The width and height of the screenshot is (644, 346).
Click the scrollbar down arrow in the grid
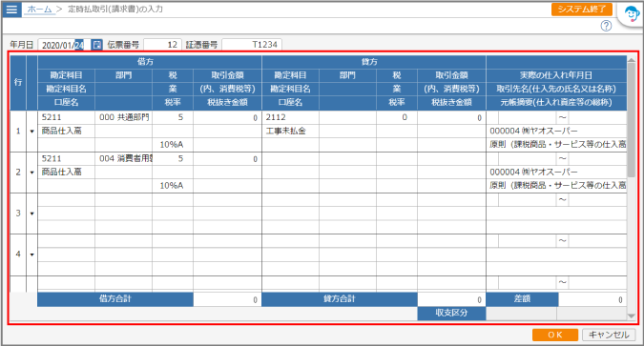click(x=632, y=316)
